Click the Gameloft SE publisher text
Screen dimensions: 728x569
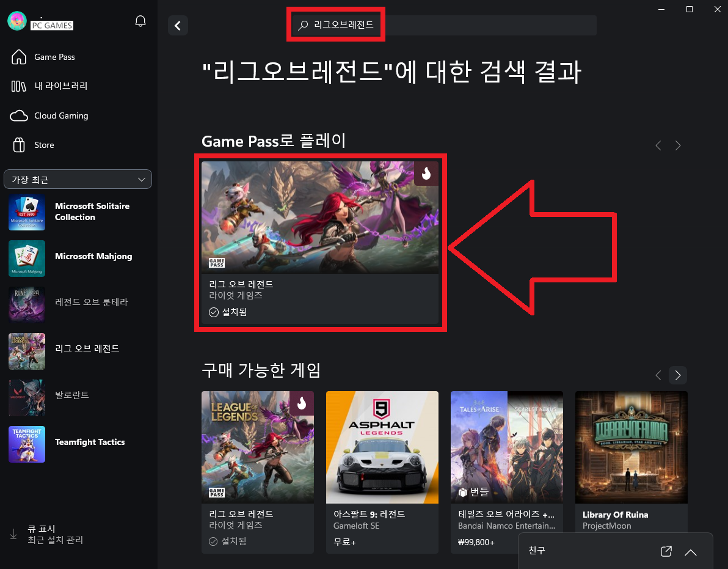(x=356, y=526)
